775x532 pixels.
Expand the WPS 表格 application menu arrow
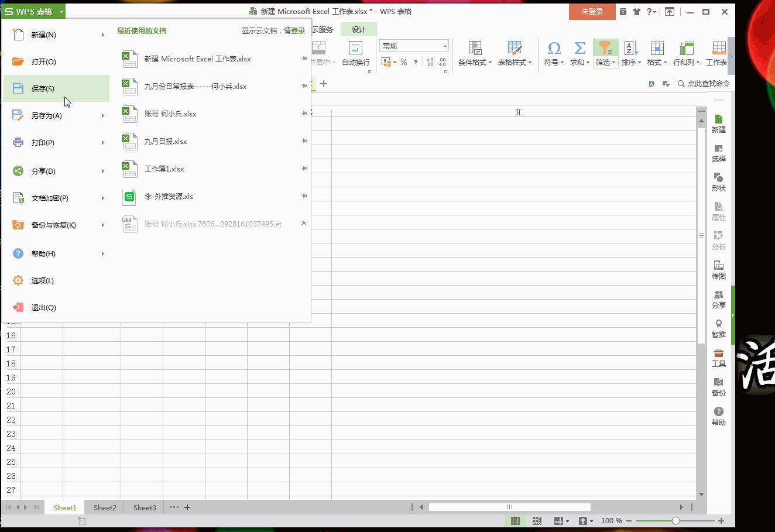click(x=61, y=12)
